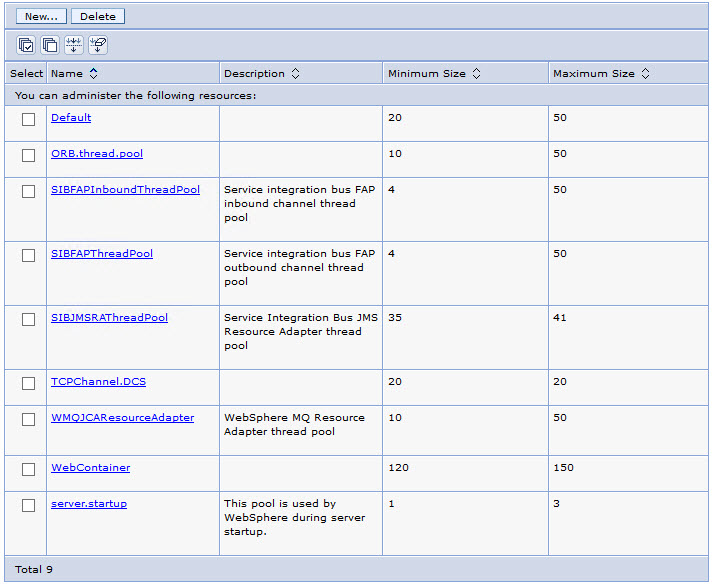The image size is (716, 586).
Task: Open the WebContainer thread pool link
Action: [90, 468]
